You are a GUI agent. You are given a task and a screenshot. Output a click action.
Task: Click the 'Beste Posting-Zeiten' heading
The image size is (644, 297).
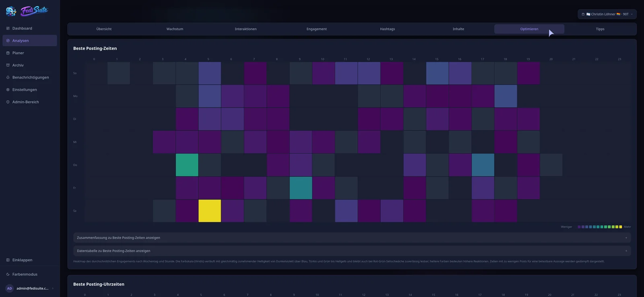click(95, 48)
